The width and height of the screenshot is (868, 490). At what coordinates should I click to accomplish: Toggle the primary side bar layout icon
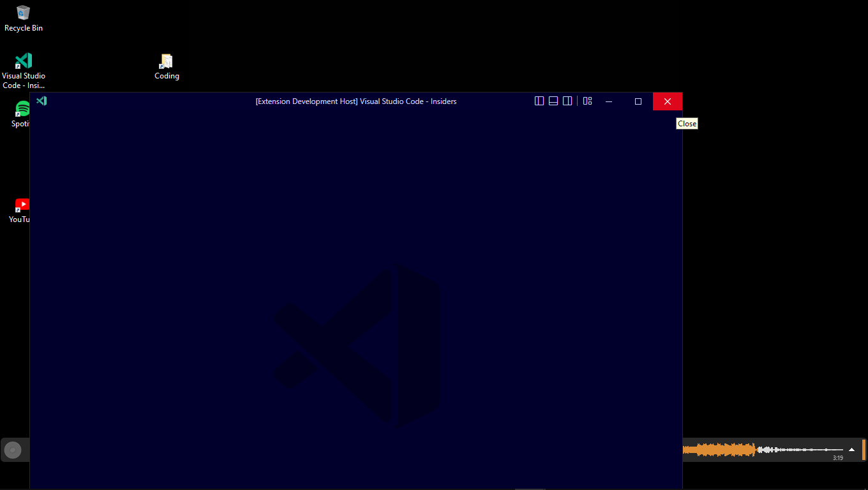539,101
